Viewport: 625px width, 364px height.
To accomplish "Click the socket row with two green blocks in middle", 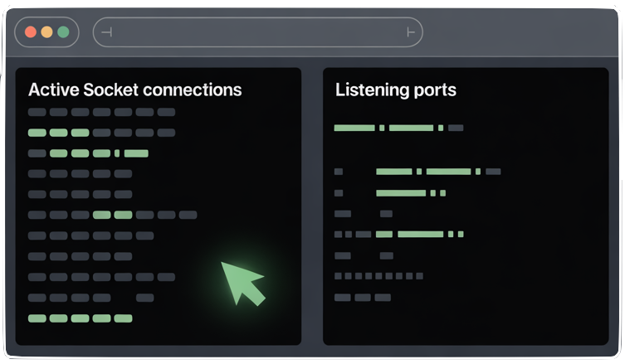I will point(112,215).
